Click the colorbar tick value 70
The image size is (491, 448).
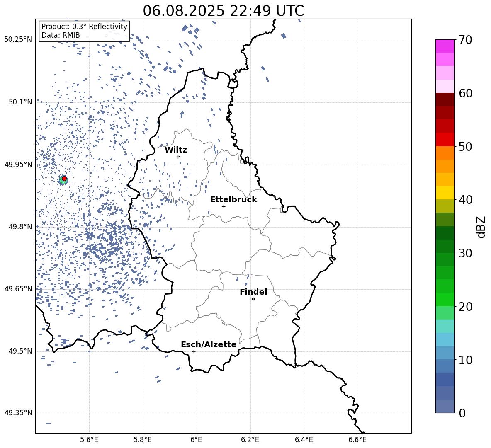click(465, 40)
